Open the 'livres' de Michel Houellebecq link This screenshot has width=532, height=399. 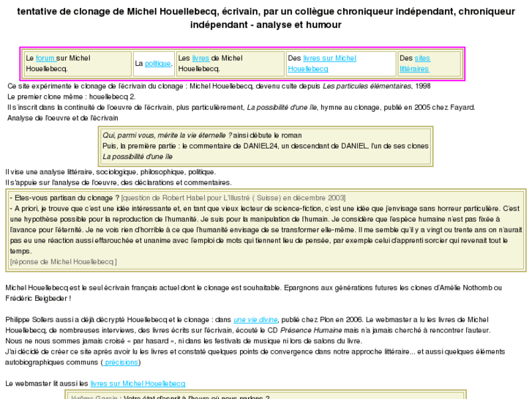point(201,58)
